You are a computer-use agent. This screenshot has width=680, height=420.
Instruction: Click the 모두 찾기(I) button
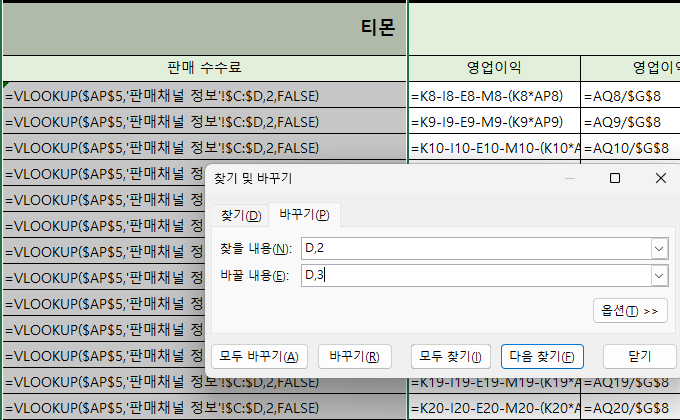[451, 357]
